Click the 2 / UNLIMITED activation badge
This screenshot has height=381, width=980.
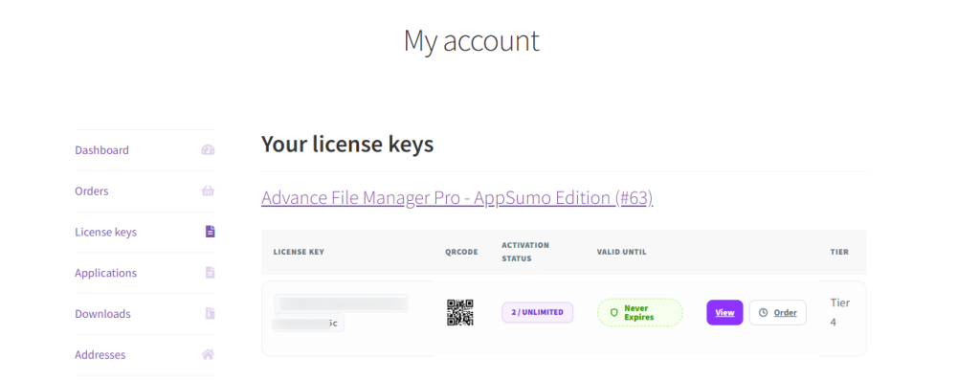coord(538,312)
